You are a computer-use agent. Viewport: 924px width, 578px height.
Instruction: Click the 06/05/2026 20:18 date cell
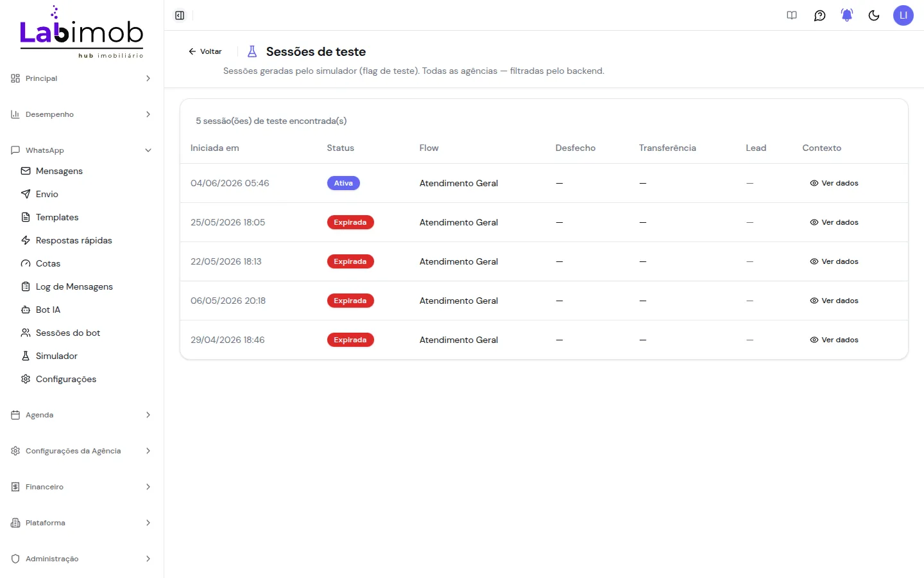(228, 301)
